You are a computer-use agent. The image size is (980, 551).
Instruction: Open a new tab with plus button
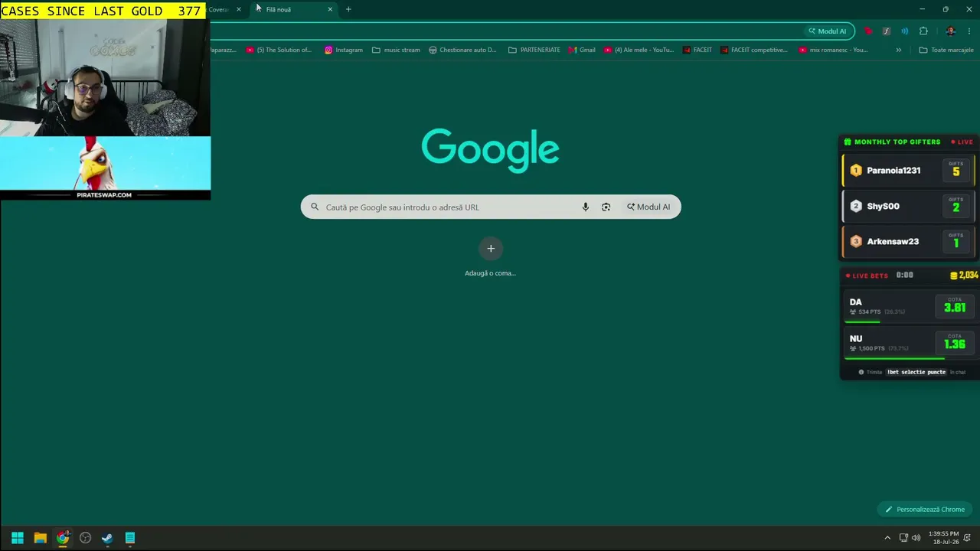pyautogui.click(x=348, y=9)
